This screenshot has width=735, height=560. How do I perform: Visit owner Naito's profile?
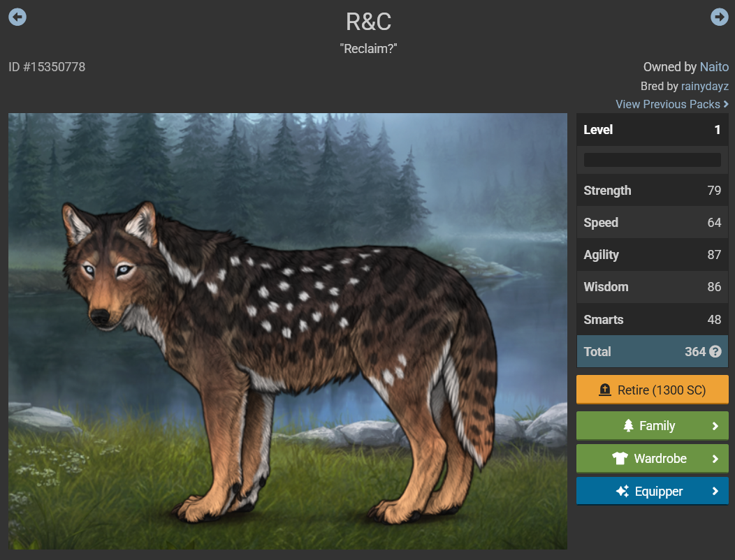tap(714, 67)
